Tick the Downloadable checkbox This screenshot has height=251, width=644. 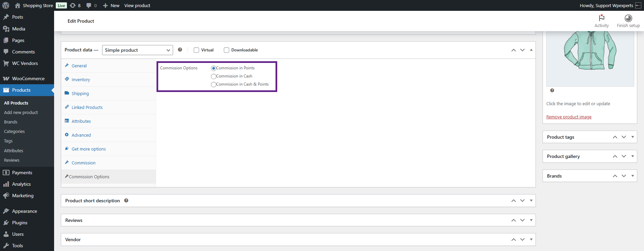click(226, 50)
